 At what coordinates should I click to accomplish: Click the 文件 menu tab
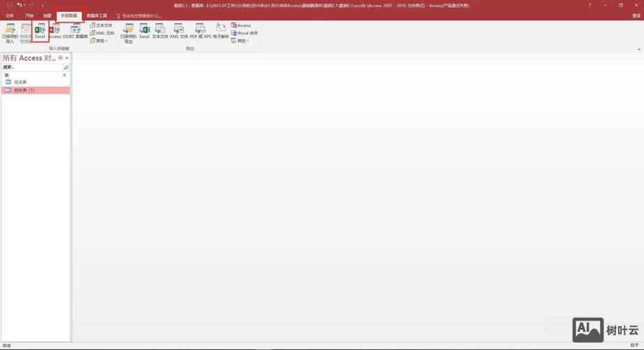pyautogui.click(x=10, y=15)
